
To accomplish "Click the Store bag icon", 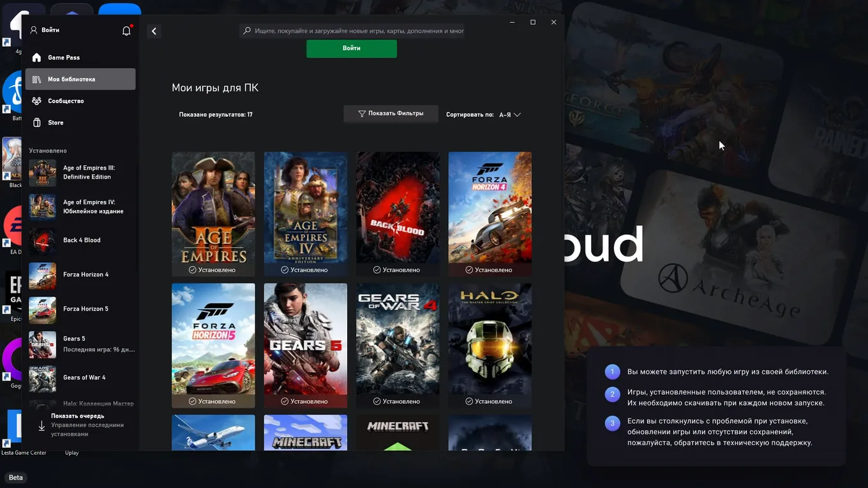I will 36,122.
